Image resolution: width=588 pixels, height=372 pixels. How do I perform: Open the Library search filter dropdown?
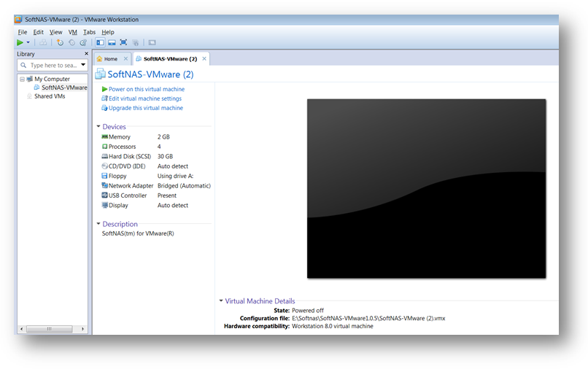83,65
